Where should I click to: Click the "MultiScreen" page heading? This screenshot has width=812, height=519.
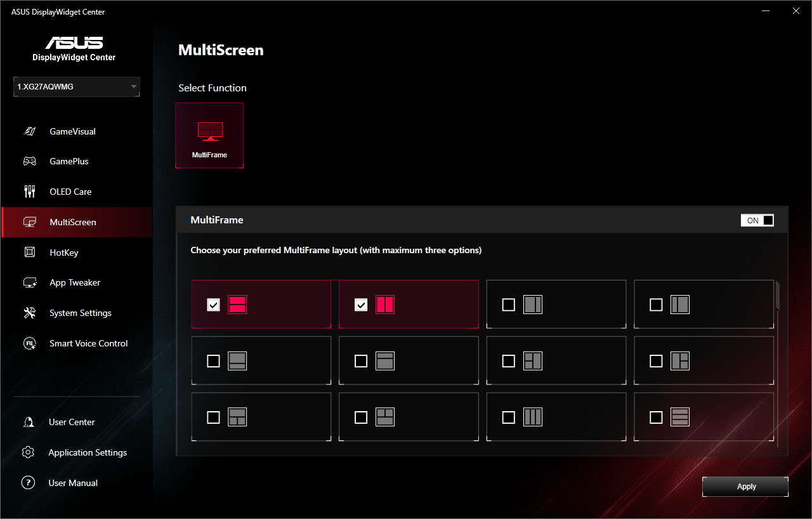coord(221,50)
